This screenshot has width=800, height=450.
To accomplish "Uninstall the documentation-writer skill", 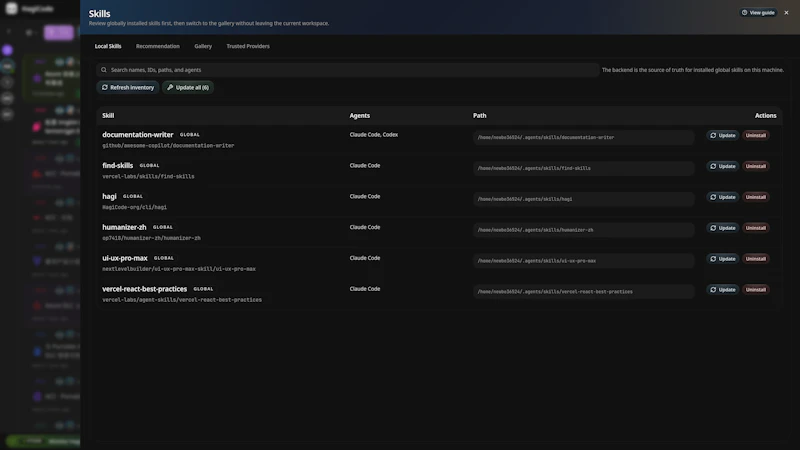I will point(756,135).
